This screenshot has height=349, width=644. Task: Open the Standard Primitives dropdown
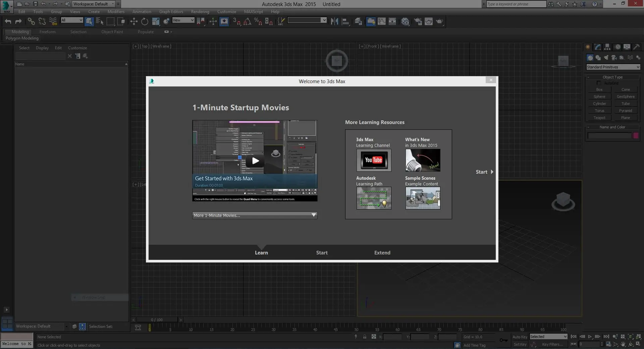point(613,67)
